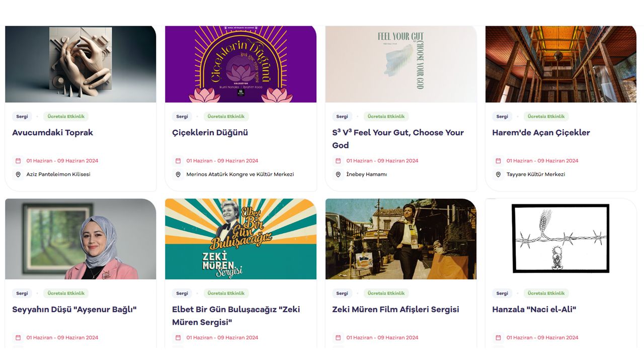Click calendar icon on Çiçeklerin Düğünü card
The height and width of the screenshot is (362, 644).
click(178, 161)
